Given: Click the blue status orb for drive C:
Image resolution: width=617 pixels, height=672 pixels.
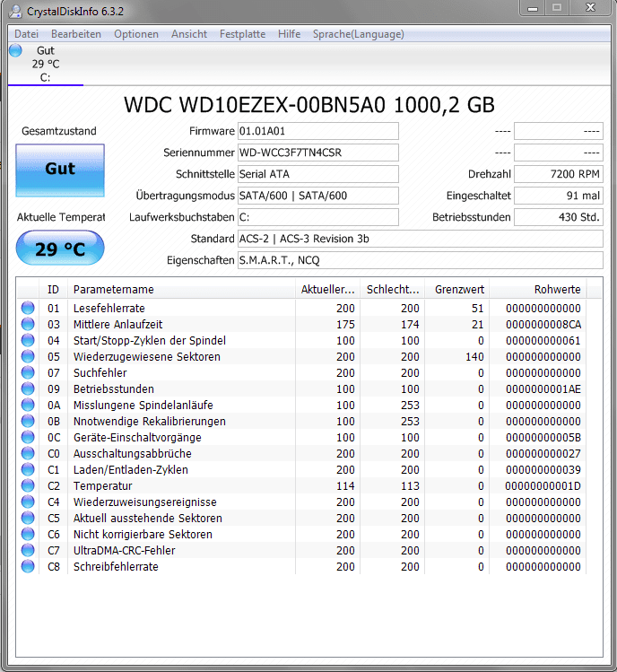Looking at the screenshot, I should tap(15, 50).
